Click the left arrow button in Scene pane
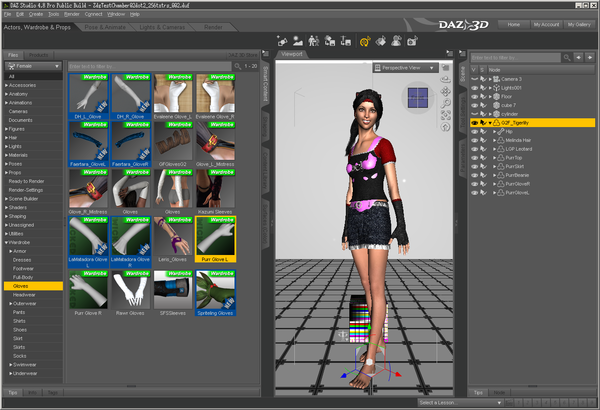600x410 pixels. pyautogui.click(x=579, y=58)
